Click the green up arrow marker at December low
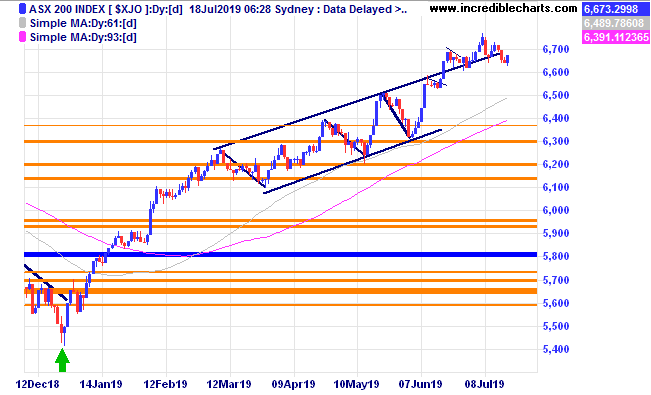The height and width of the screenshot is (395, 651). (62, 360)
